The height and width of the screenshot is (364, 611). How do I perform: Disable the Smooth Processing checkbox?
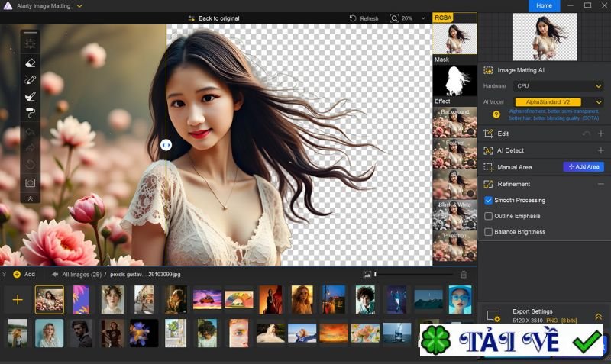pyautogui.click(x=489, y=201)
